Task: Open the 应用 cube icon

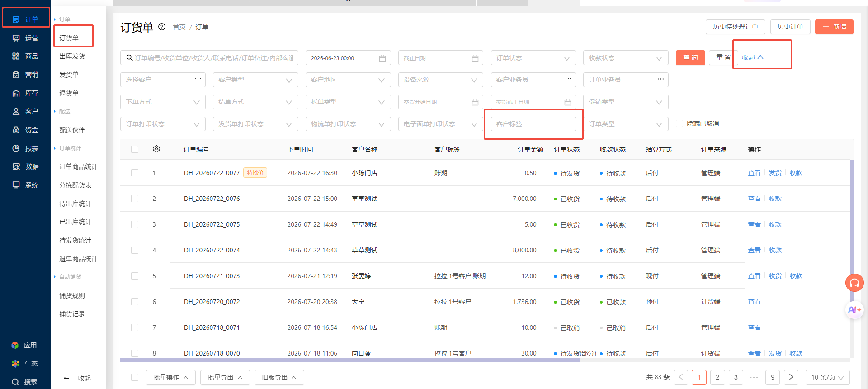Action: pyautogui.click(x=15, y=345)
